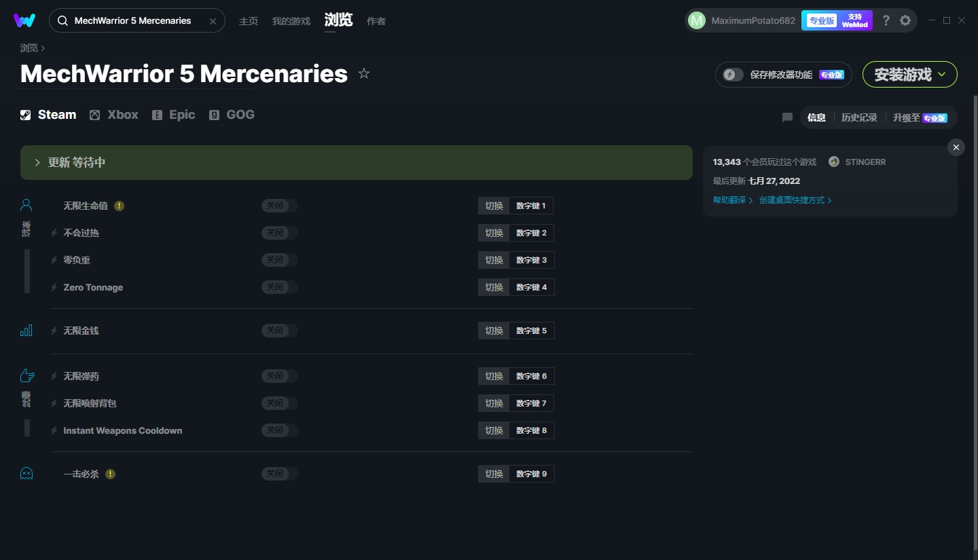Click 数字键 2 hotkey for 不会过热

[x=531, y=233]
